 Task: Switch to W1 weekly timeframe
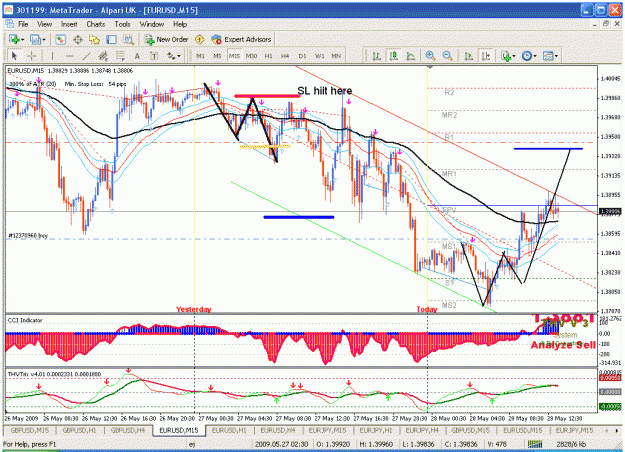click(x=320, y=56)
